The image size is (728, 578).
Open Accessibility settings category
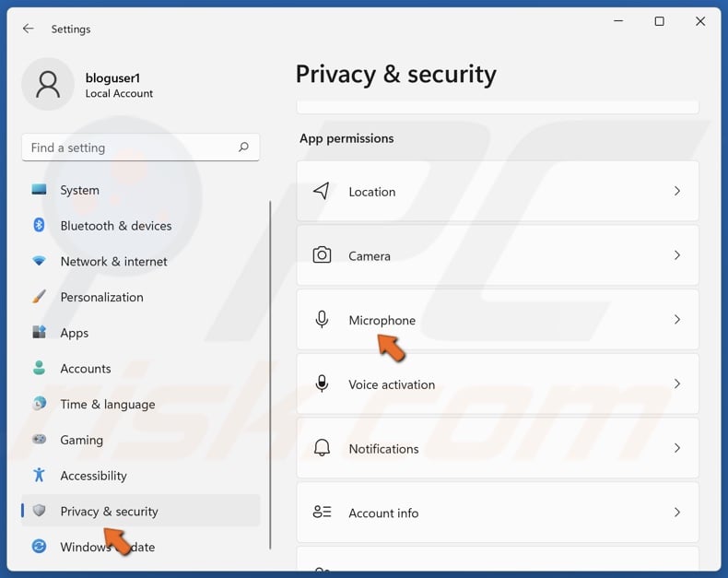pyautogui.click(x=141, y=476)
